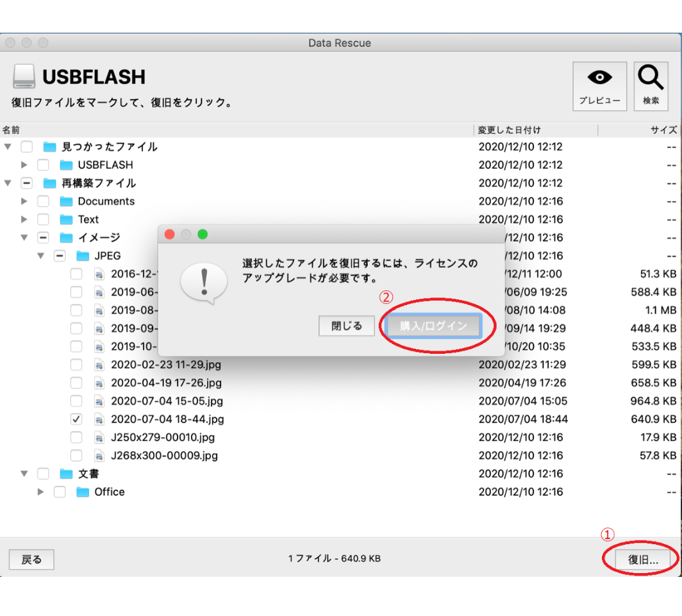Click the J250x279-00010.jpg file icon
682x616 pixels.
(99, 438)
